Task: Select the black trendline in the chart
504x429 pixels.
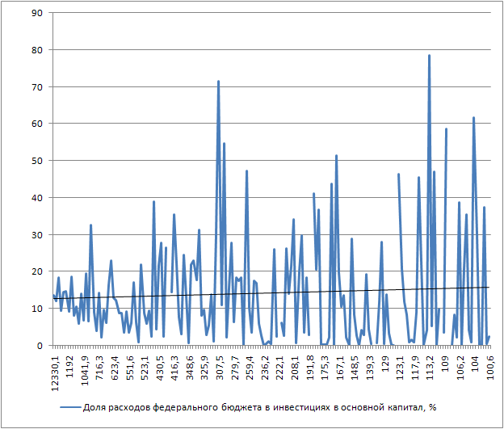Action: pos(323,292)
